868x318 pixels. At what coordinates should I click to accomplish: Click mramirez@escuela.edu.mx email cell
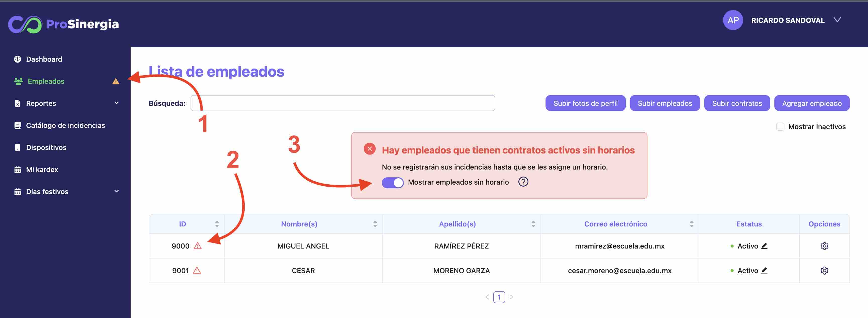click(620, 246)
